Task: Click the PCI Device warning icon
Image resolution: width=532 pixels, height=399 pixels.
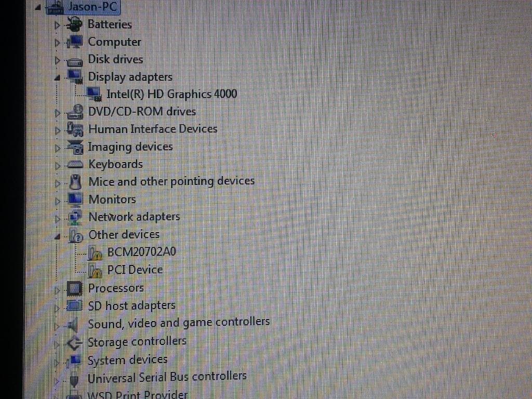Action: click(95, 270)
